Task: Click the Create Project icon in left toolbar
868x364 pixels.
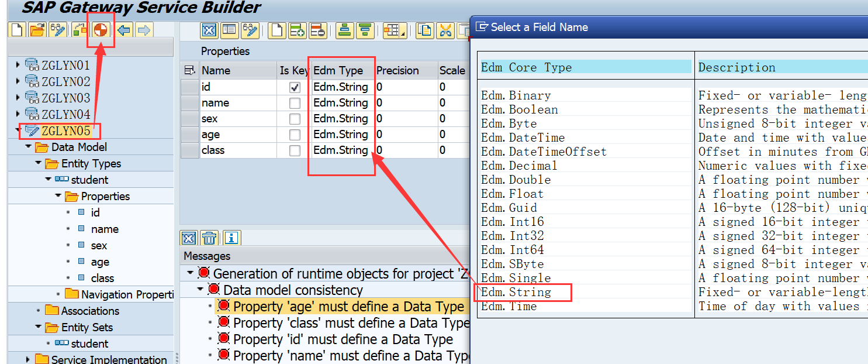Action: pos(18,30)
